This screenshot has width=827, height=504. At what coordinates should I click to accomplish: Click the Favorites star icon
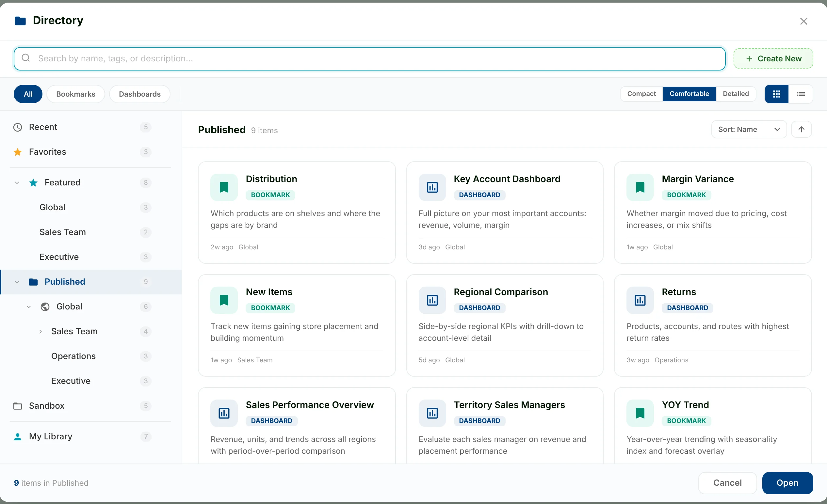click(17, 152)
